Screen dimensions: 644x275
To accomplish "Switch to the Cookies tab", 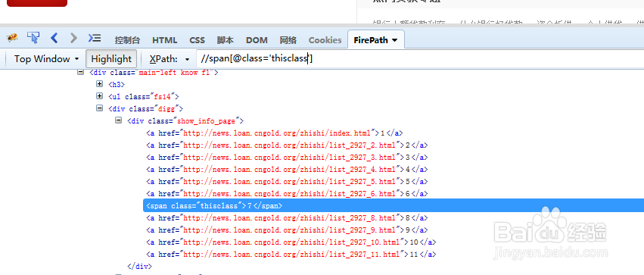I will [325, 40].
